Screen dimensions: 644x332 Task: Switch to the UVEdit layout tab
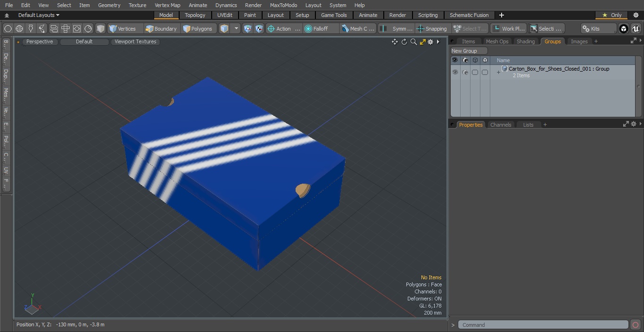(224, 15)
